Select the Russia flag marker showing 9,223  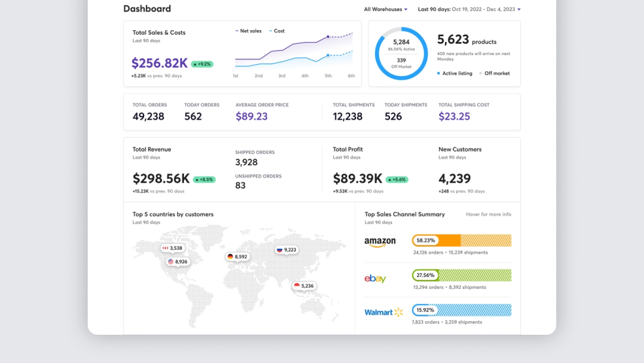(x=287, y=250)
